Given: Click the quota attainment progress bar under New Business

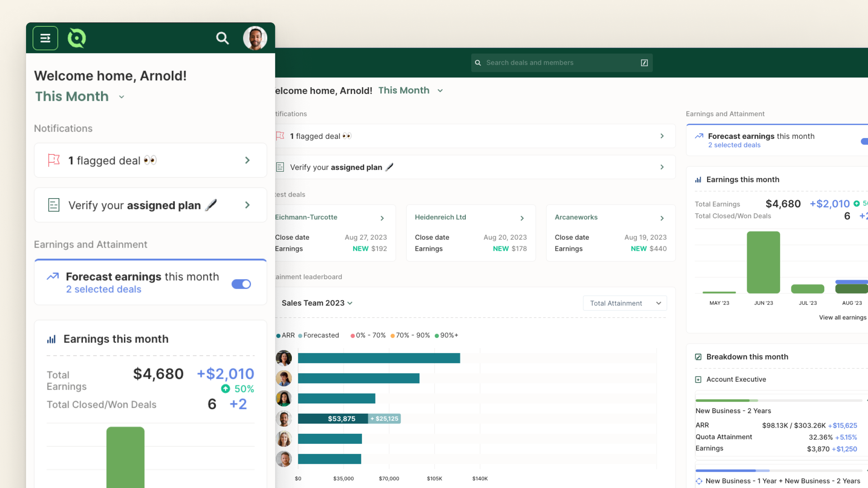Looking at the screenshot, I should pyautogui.click(x=778, y=400).
